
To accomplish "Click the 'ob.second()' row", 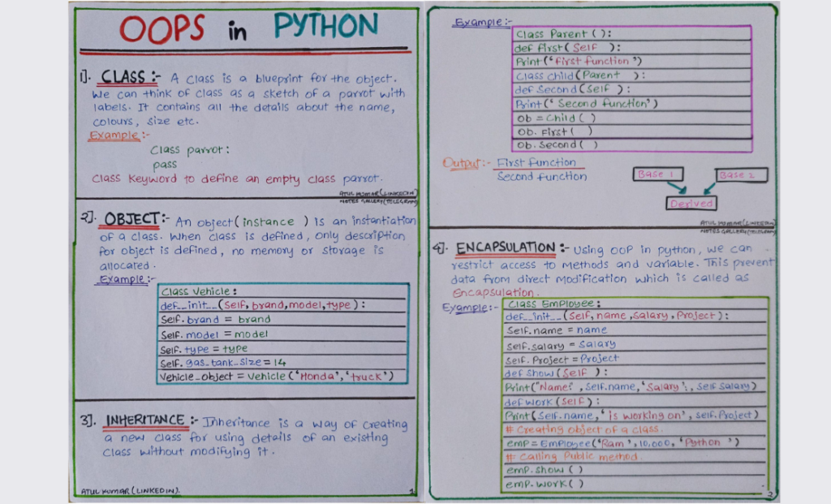I will pyautogui.click(x=632, y=144).
